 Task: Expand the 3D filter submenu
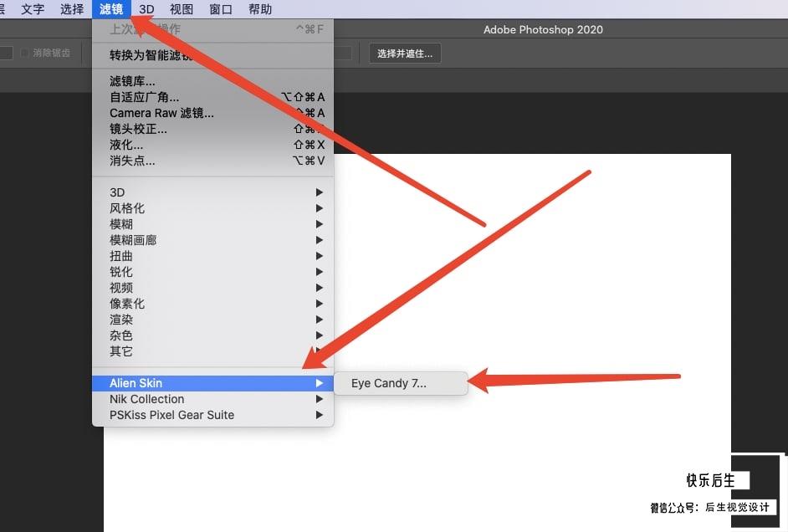point(212,192)
